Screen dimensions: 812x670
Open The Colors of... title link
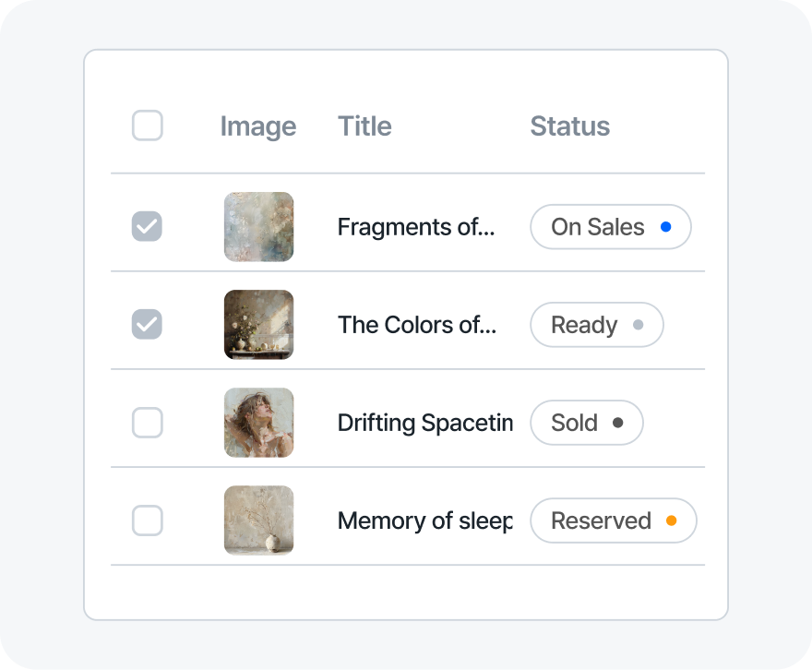coord(416,325)
